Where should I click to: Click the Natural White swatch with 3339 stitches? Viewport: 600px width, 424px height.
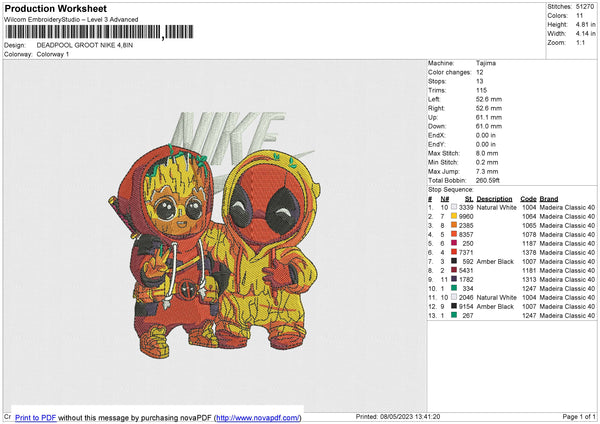(x=454, y=207)
